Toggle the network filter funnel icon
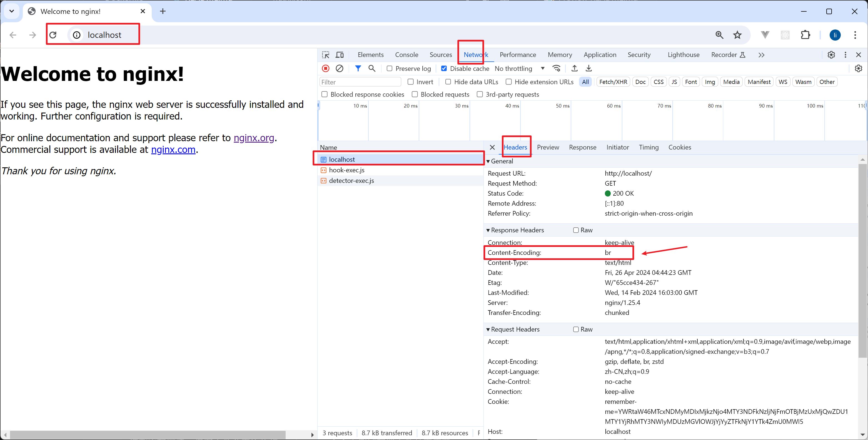 [358, 68]
